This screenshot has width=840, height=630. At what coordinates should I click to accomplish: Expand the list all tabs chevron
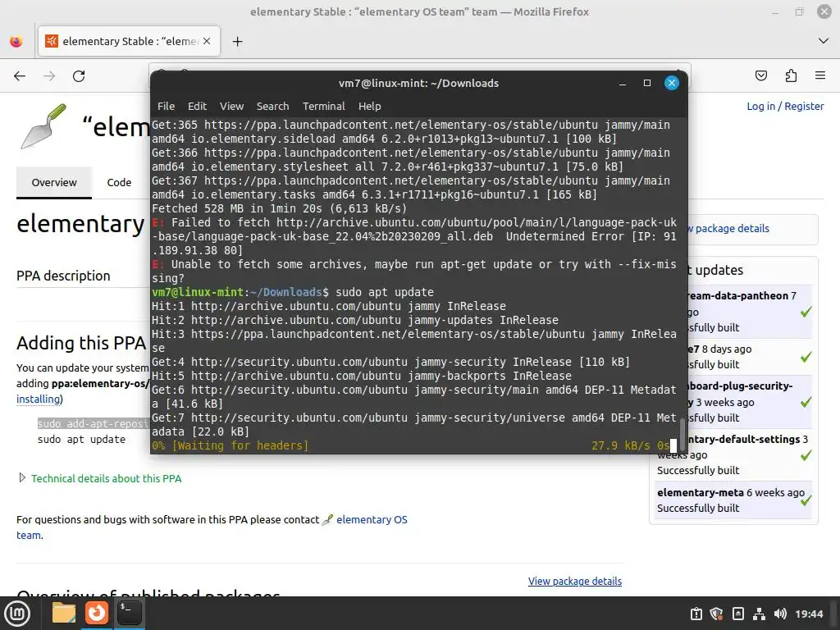coord(824,41)
